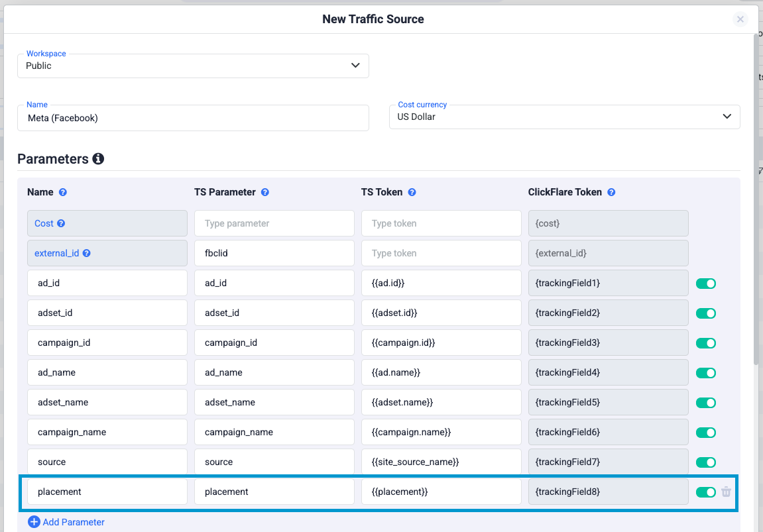Click help icon beside ClickFlare Token header

click(x=611, y=192)
